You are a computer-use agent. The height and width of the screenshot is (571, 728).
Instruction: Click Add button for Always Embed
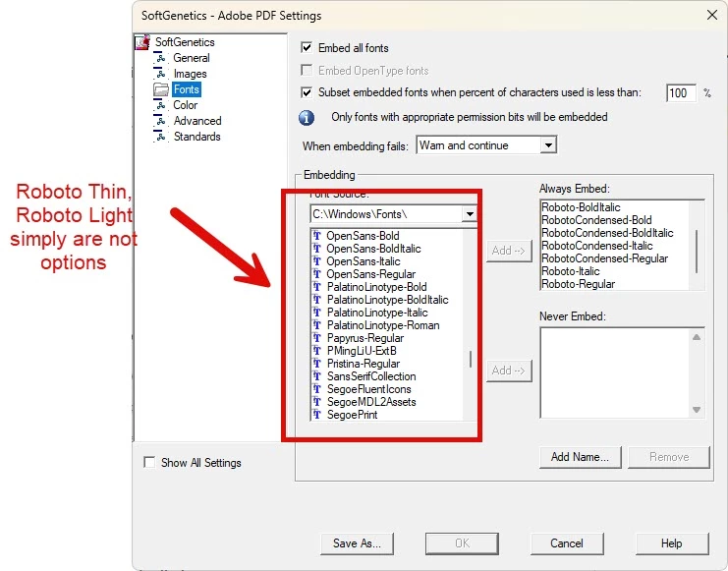509,251
